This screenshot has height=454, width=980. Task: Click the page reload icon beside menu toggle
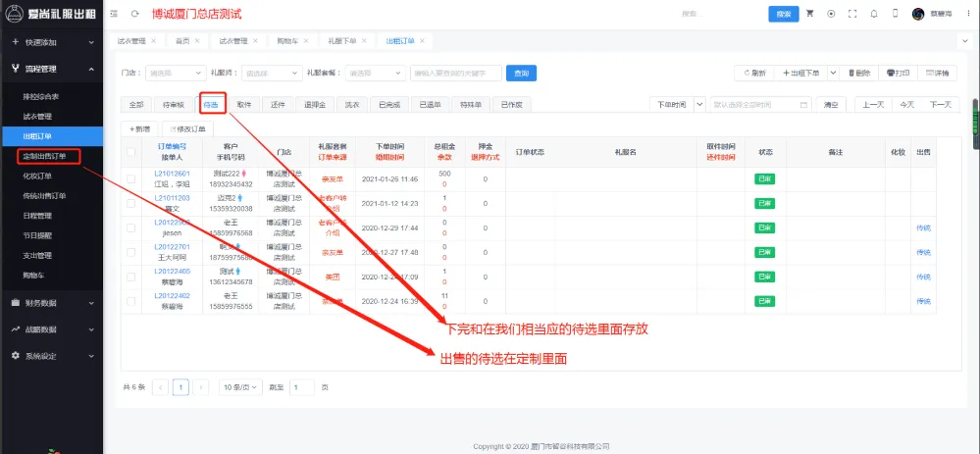point(134,15)
